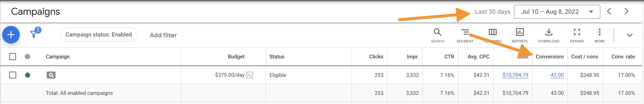Collapse the toolbar with the chevron arrow
This screenshot has width=644, height=104.
coord(630,35)
